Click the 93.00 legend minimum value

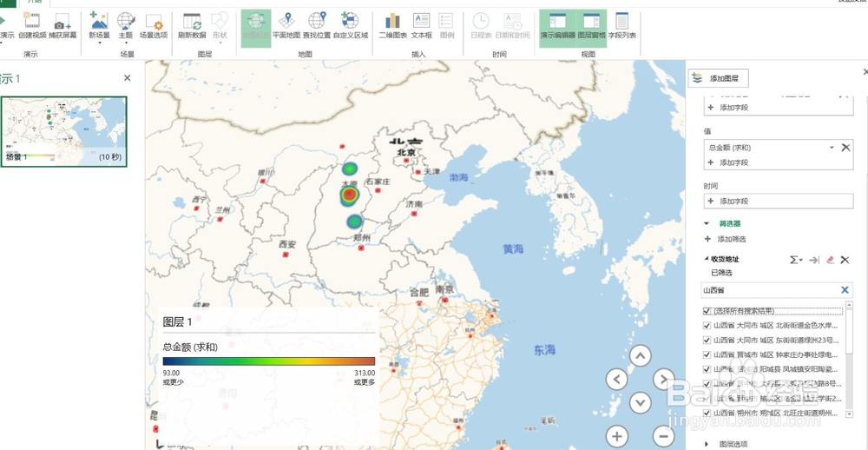[172, 373]
